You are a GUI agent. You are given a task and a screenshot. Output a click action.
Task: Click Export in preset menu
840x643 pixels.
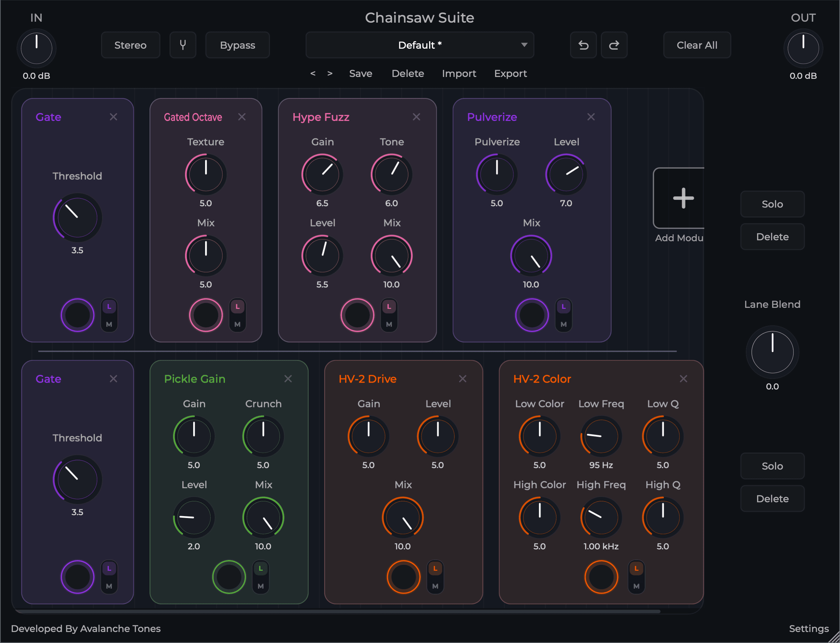[x=510, y=74]
